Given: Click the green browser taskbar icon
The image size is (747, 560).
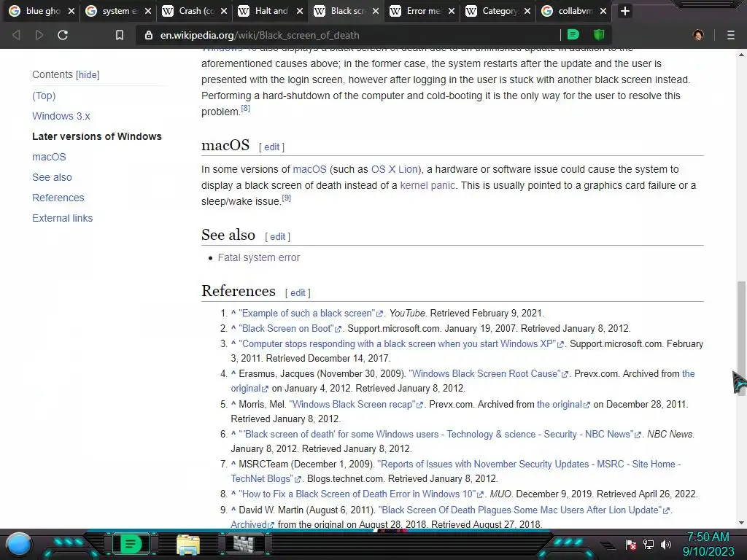Looking at the screenshot, I should tap(131, 544).
